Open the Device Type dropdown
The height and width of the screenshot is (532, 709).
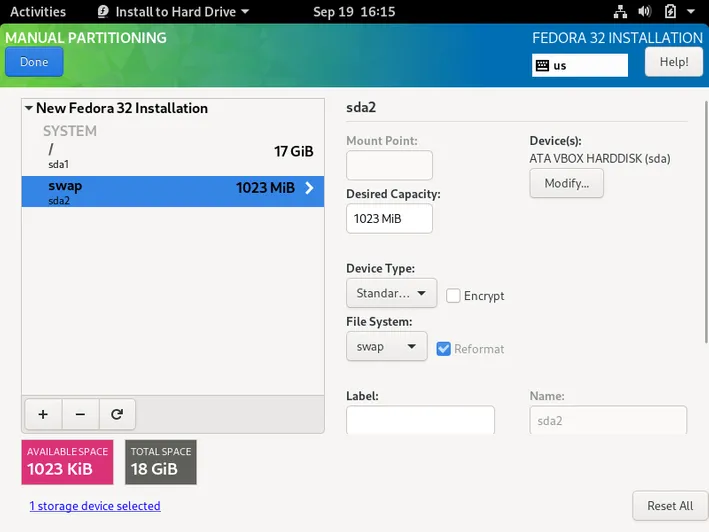click(x=392, y=293)
